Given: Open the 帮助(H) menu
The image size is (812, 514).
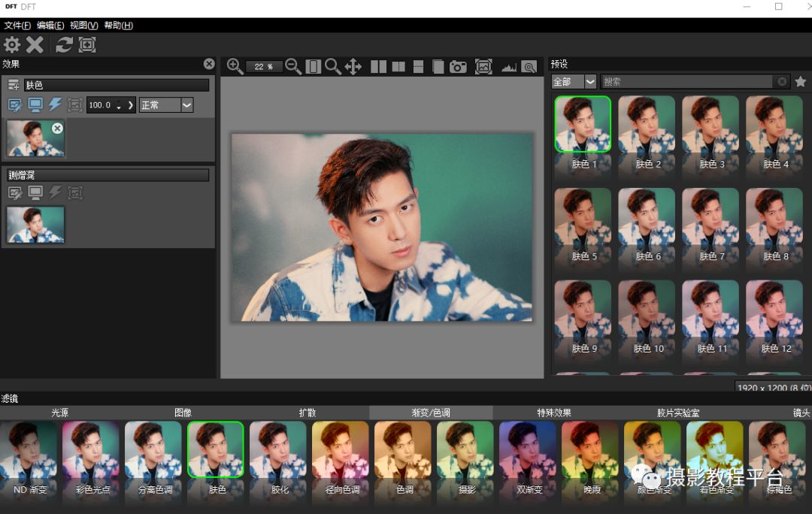Looking at the screenshot, I should [x=118, y=26].
